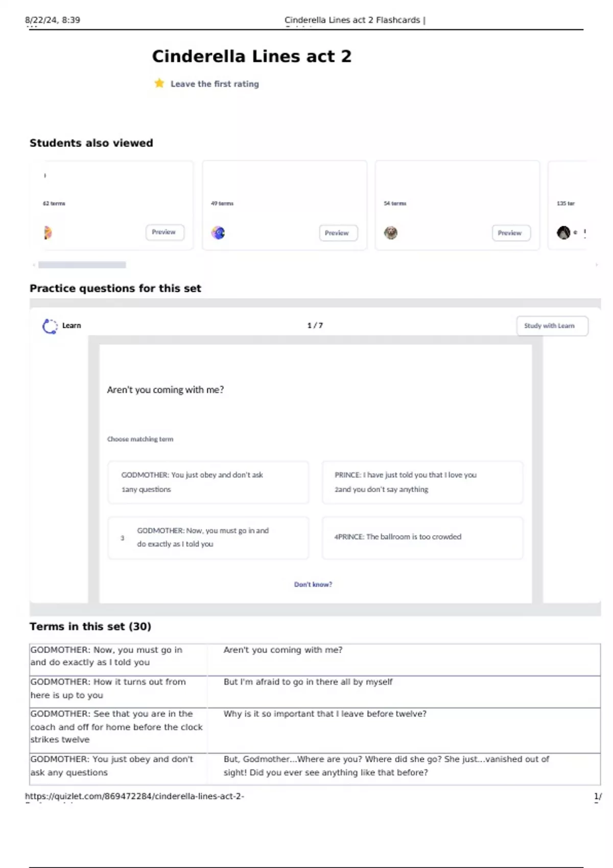This screenshot has width=613, height=868.
Task: Click the creator avatar on the 54 terms card
Action: pyautogui.click(x=391, y=233)
